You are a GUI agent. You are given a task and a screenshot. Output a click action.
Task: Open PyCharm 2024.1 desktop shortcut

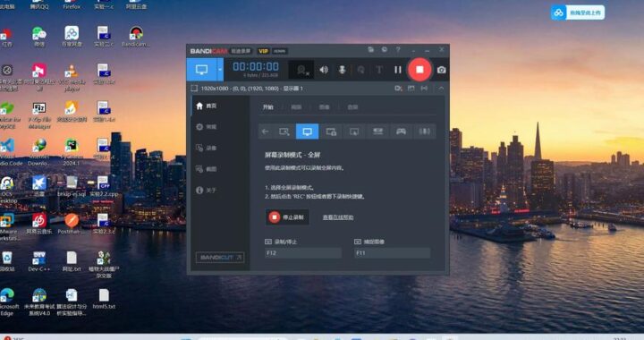coord(72,152)
